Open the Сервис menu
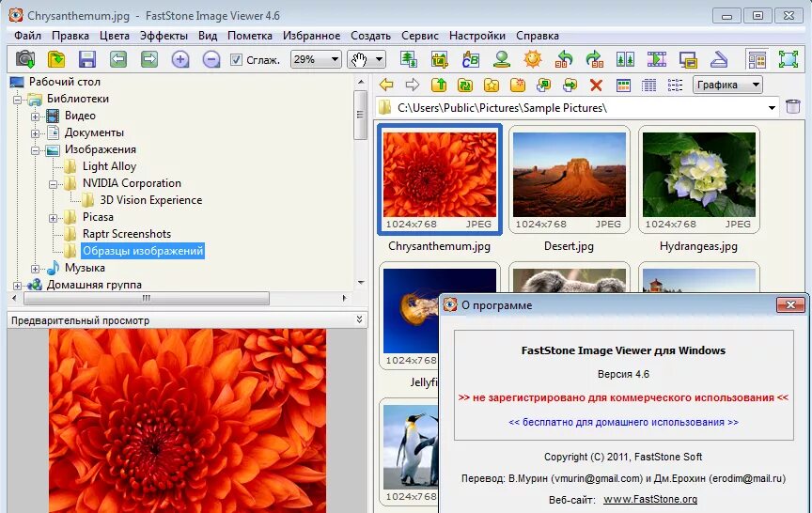 pos(420,36)
